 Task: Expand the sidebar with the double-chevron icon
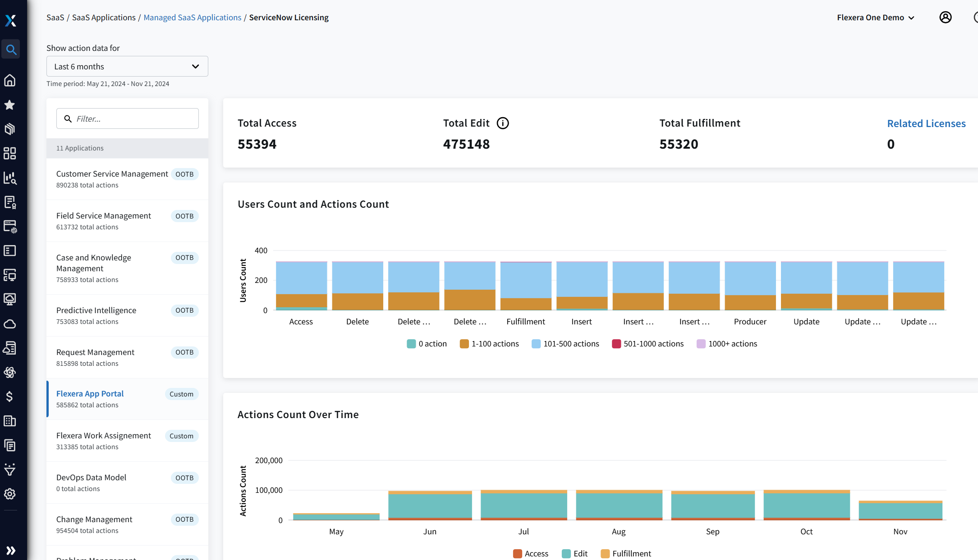coord(11,550)
